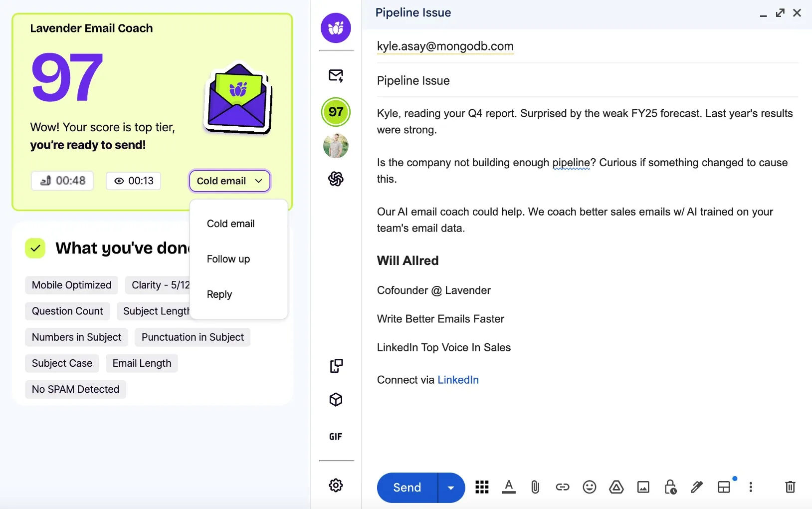Open the apps grid icon in compose toolbar

click(x=482, y=487)
